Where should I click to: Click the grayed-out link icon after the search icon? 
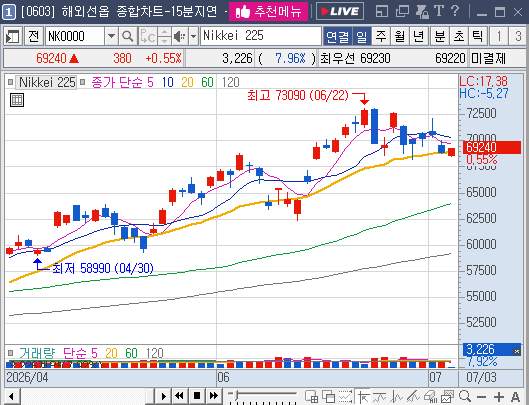click(147, 36)
